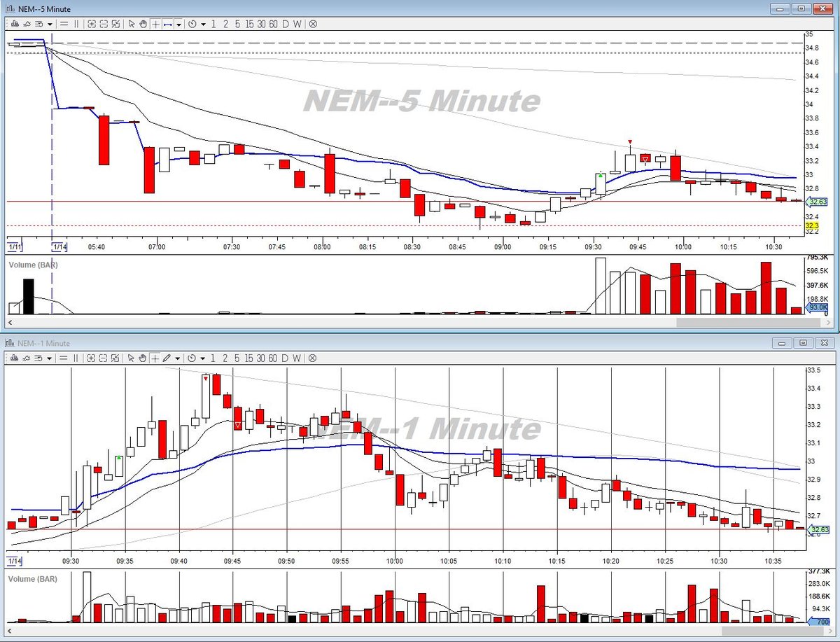Expand indicators dropdown arrow in 1 Minute toolbar
The height and width of the screenshot is (642, 840).
(49, 359)
